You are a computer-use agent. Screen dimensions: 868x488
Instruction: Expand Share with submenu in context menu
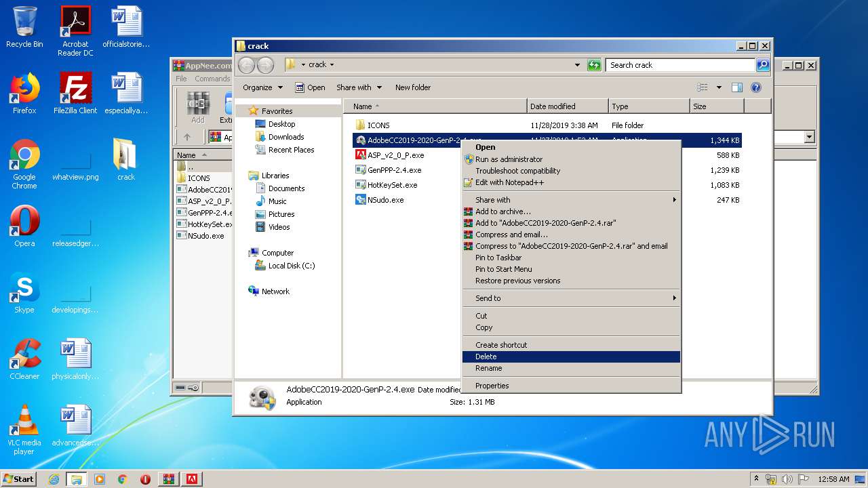(x=571, y=200)
